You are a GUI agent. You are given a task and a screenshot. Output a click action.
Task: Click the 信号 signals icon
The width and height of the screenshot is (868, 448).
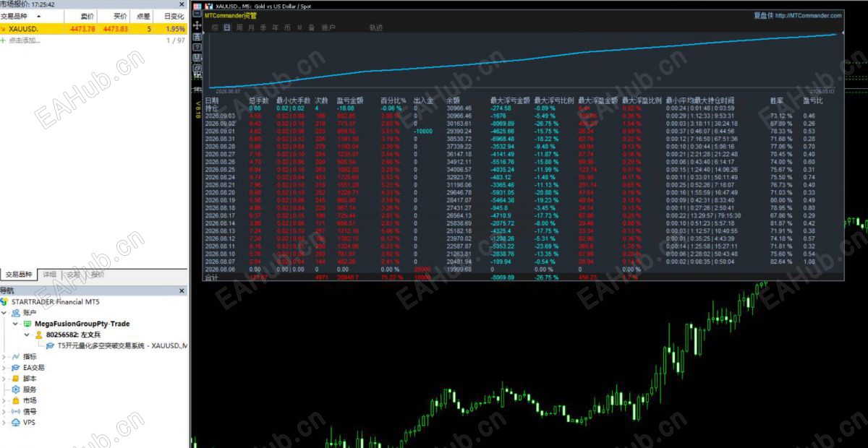(15, 412)
